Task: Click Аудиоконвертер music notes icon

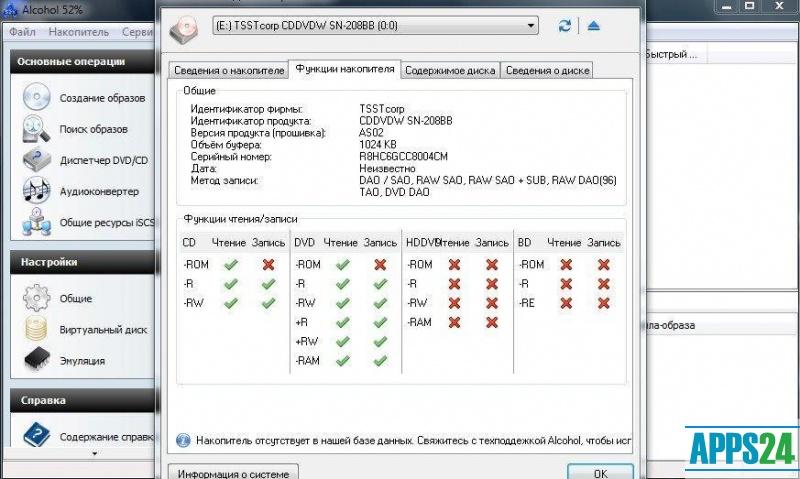Action: pyautogui.click(x=36, y=190)
